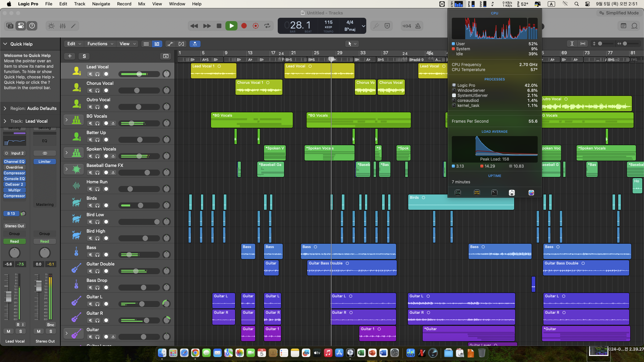Viewport: 644px width, 362px height.
Task: Expand Track Lead Vocal inspector section
Action: point(5,121)
